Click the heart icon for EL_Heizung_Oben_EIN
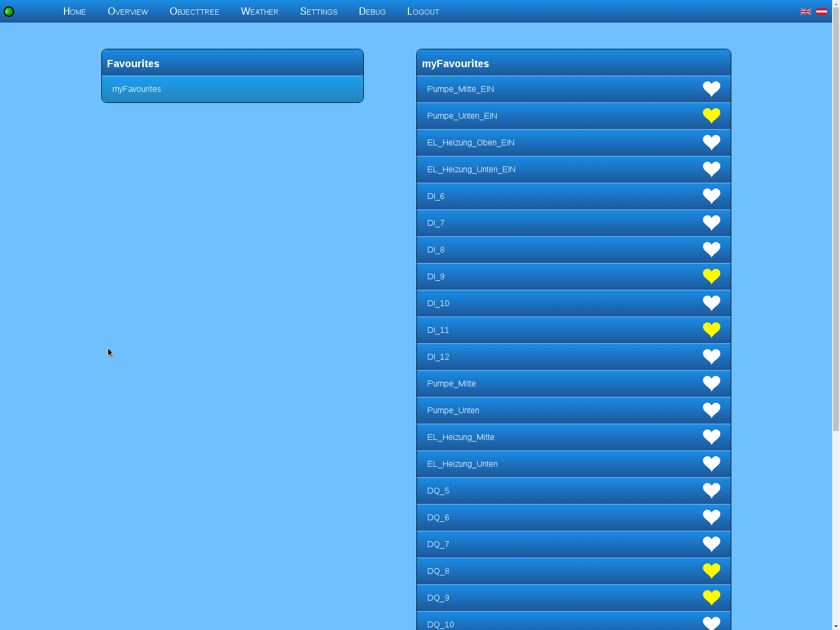Image resolution: width=840 pixels, height=630 pixels. pyautogui.click(x=711, y=142)
